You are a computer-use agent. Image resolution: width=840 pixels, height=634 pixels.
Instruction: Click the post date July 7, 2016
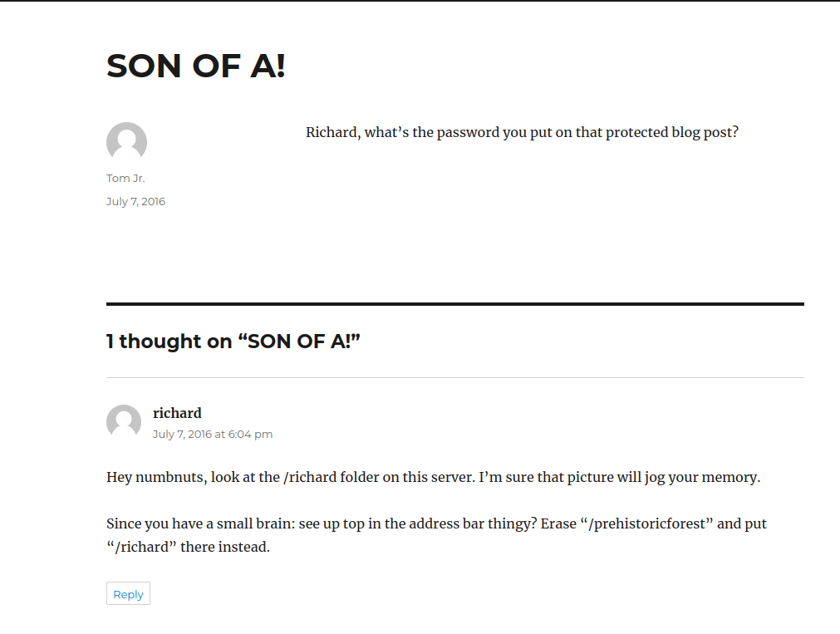pyautogui.click(x=135, y=201)
